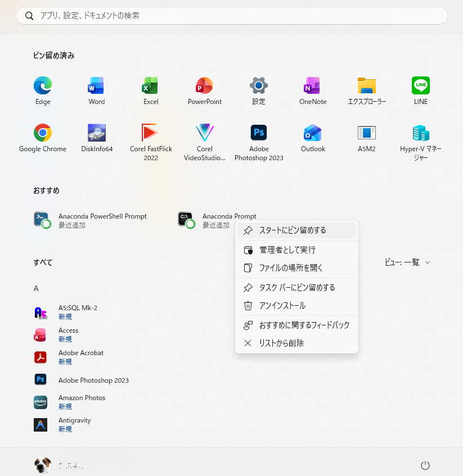
Task: Expand the ビュー: 一覧 view dropdown
Action: (407, 262)
